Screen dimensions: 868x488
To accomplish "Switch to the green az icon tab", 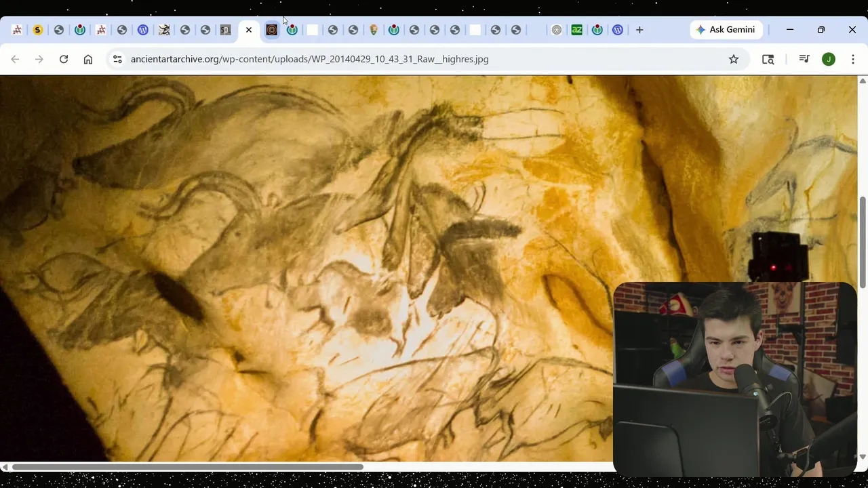I will 577,30.
